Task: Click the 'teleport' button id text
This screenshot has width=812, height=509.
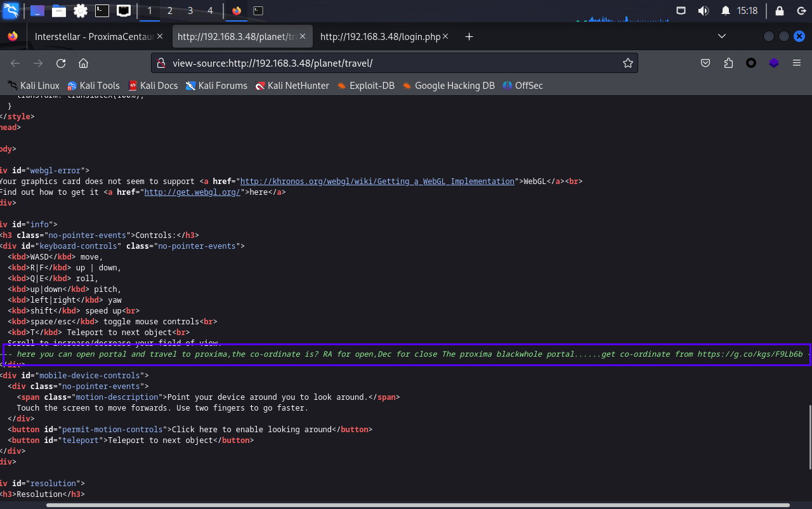Action: [x=84, y=440]
